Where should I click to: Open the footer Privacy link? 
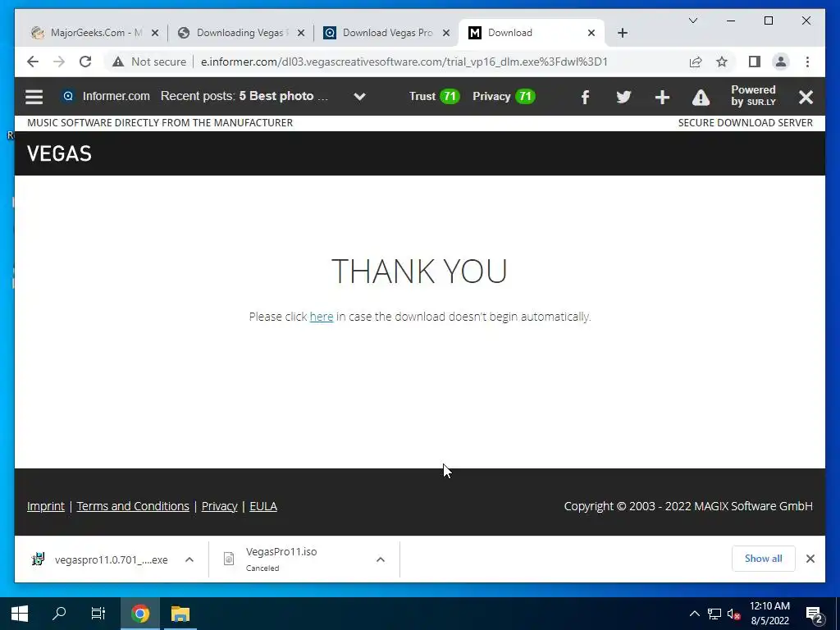220,506
